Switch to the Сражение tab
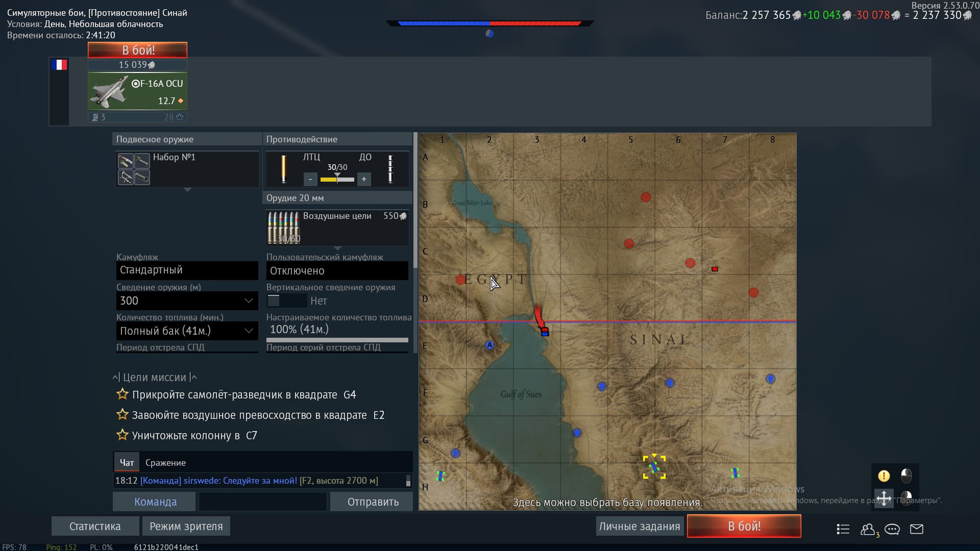 pyautogui.click(x=165, y=463)
